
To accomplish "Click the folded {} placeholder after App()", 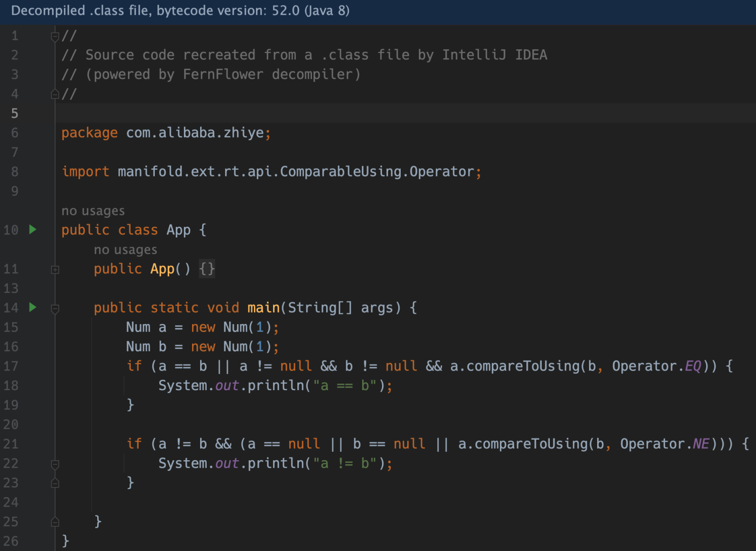I will click(x=207, y=269).
